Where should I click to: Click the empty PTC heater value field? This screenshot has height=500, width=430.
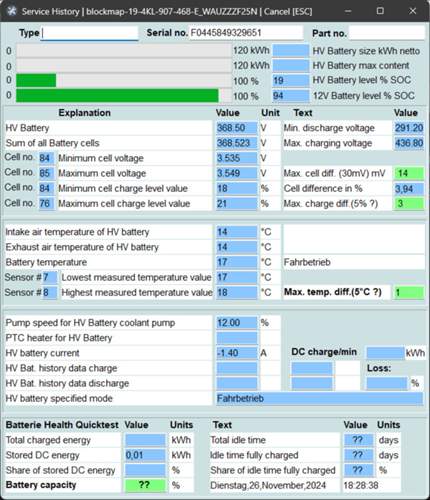[x=237, y=338]
